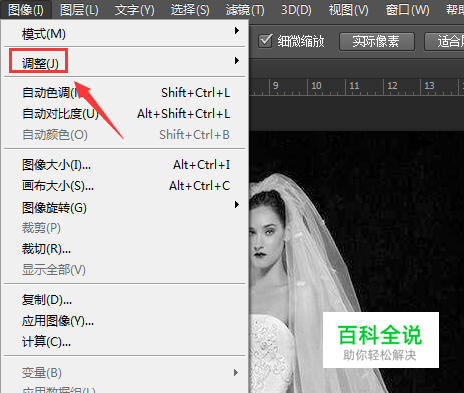Open the 滤镜(T) menu

[245, 10]
